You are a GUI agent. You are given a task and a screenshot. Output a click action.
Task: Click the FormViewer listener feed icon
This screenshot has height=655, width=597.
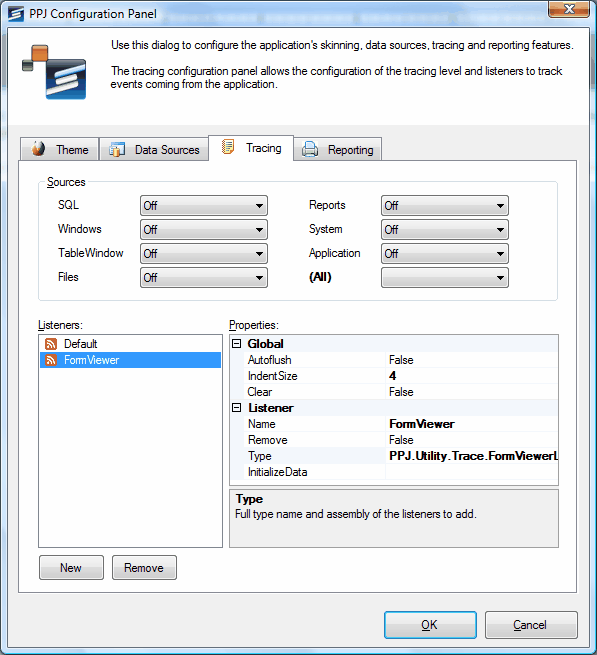pos(51,360)
